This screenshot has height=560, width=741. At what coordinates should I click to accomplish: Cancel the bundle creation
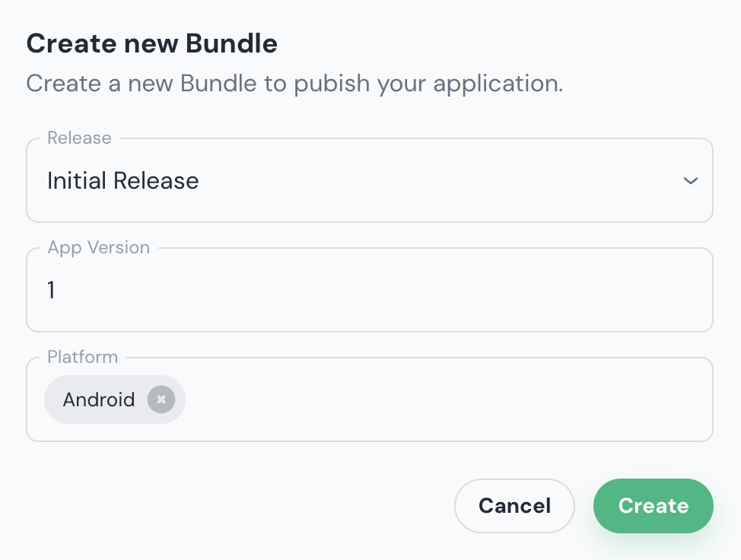(514, 505)
